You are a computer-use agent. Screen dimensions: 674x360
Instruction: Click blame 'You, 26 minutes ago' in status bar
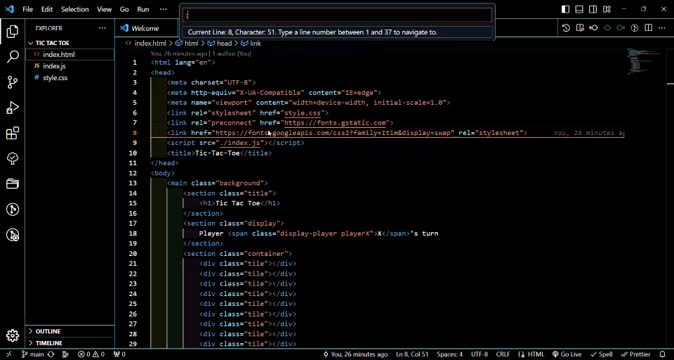click(x=355, y=354)
